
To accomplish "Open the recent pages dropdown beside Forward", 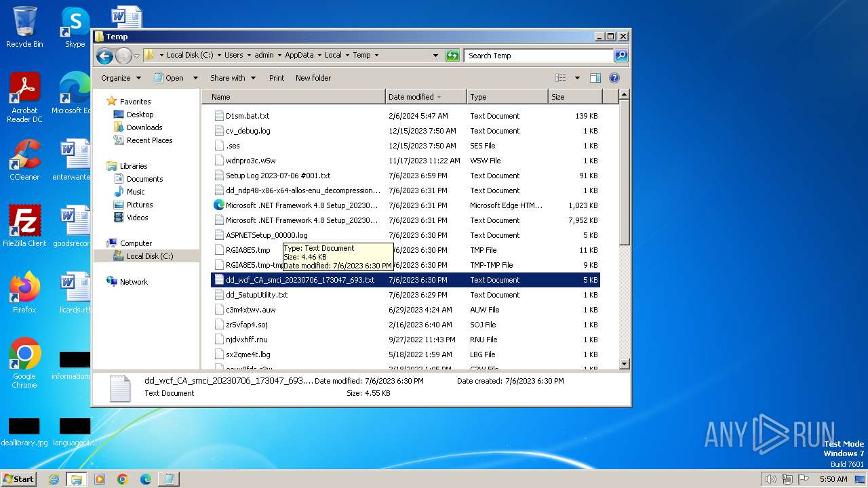I will coord(136,56).
